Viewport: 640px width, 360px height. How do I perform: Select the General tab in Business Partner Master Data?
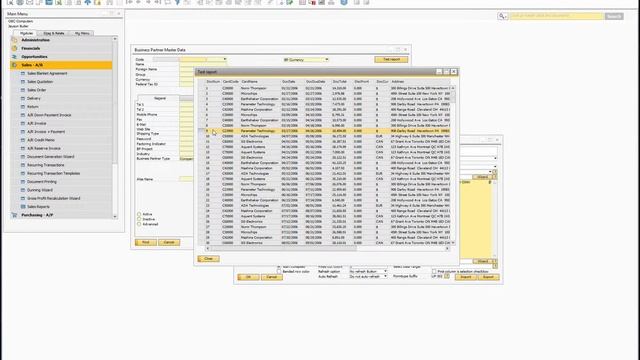[x=160, y=98]
